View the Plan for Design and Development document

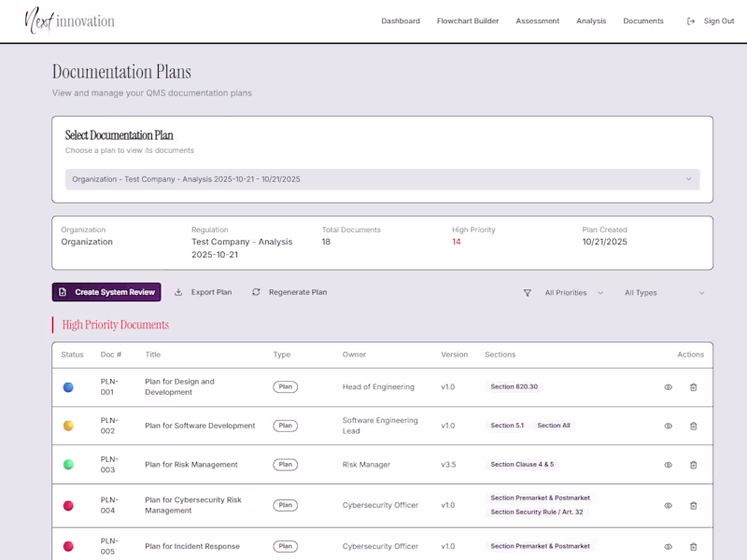[668, 386]
